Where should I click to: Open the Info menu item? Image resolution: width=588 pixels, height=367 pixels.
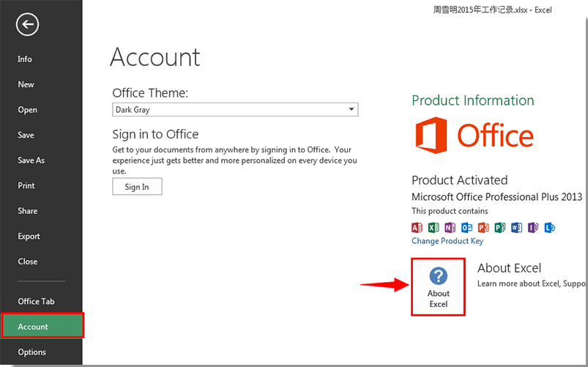25,59
